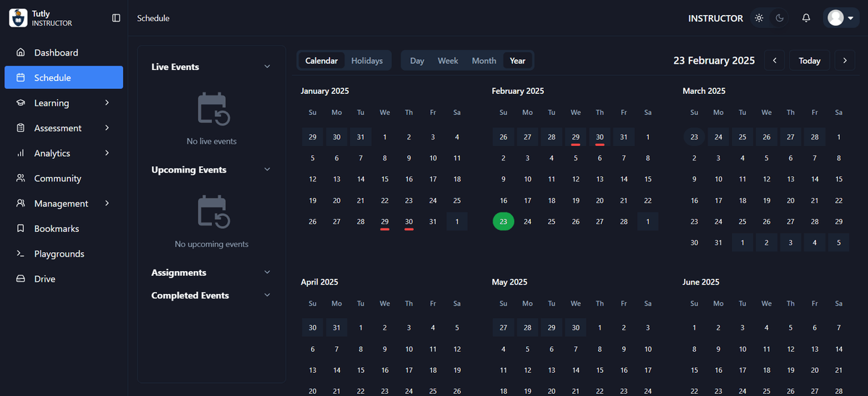Click the Playgrounds terminal icon
Screen dimensions: 868x396
tap(20, 254)
